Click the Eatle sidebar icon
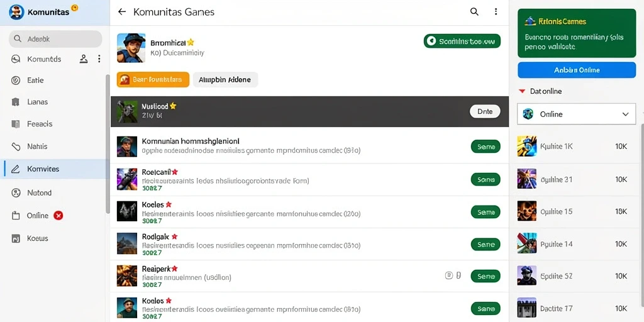The height and width of the screenshot is (322, 644). (16, 80)
